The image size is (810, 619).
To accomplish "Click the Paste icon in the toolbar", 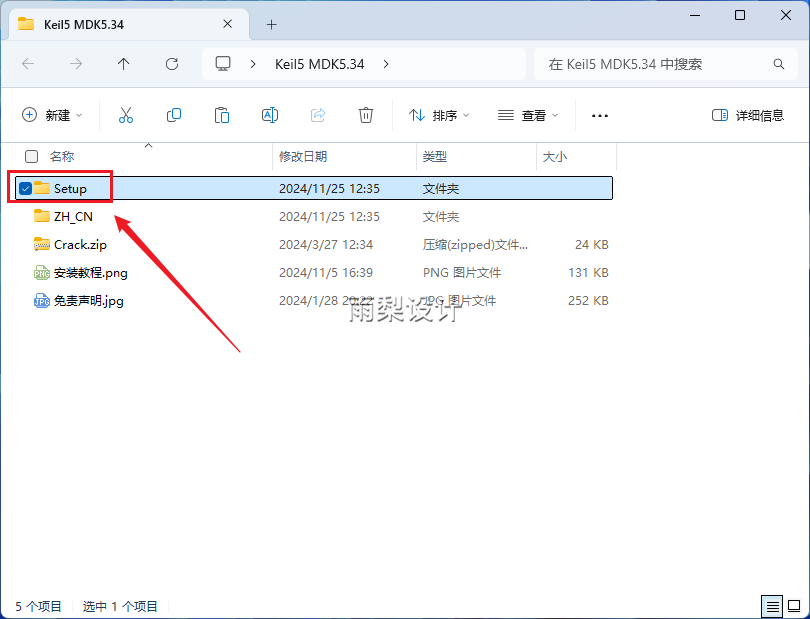I will pos(221,115).
